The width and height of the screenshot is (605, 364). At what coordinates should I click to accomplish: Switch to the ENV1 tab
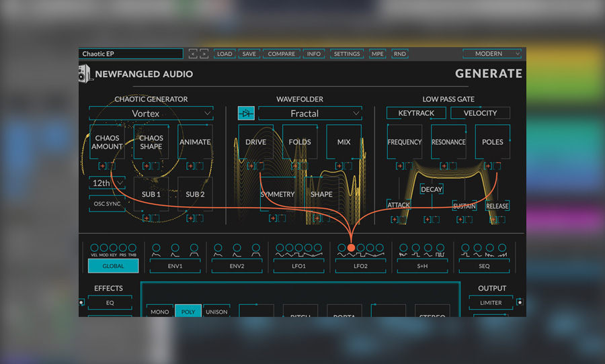click(175, 266)
